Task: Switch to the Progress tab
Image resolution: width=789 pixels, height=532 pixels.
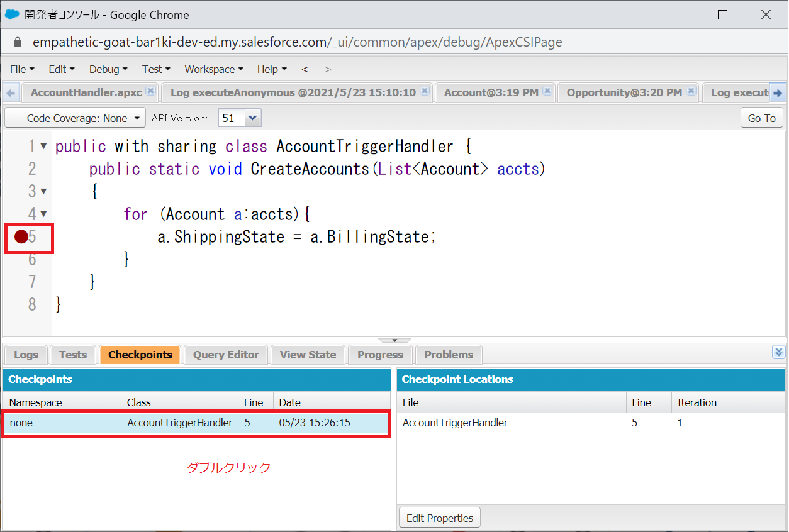Action: 380,355
